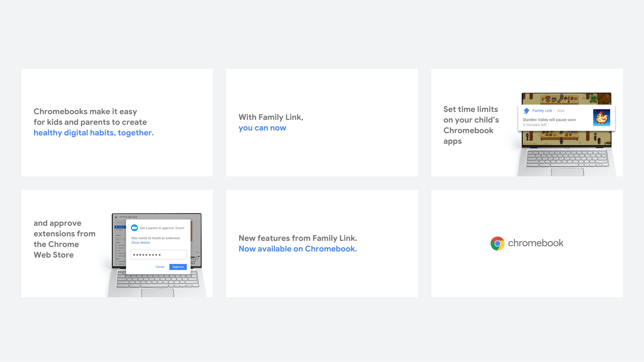This screenshot has height=362, width=644.
Task: Select the five-star rating radio button
Action: tap(117, 261)
